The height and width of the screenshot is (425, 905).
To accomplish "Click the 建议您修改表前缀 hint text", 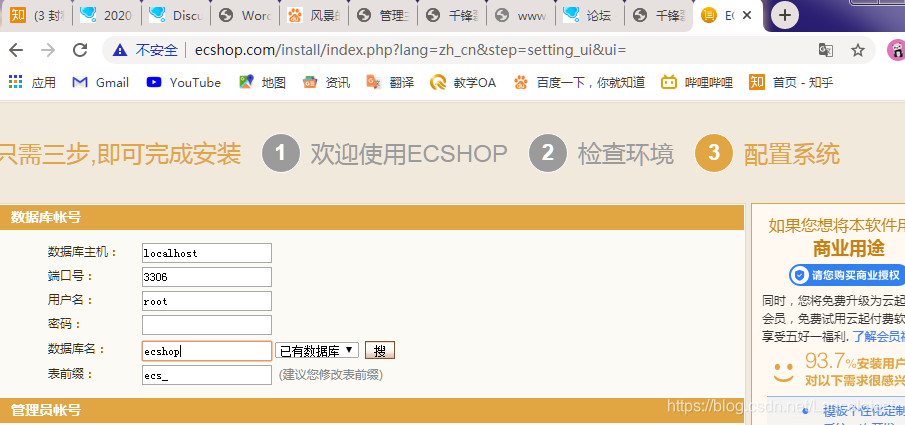I will [x=331, y=375].
